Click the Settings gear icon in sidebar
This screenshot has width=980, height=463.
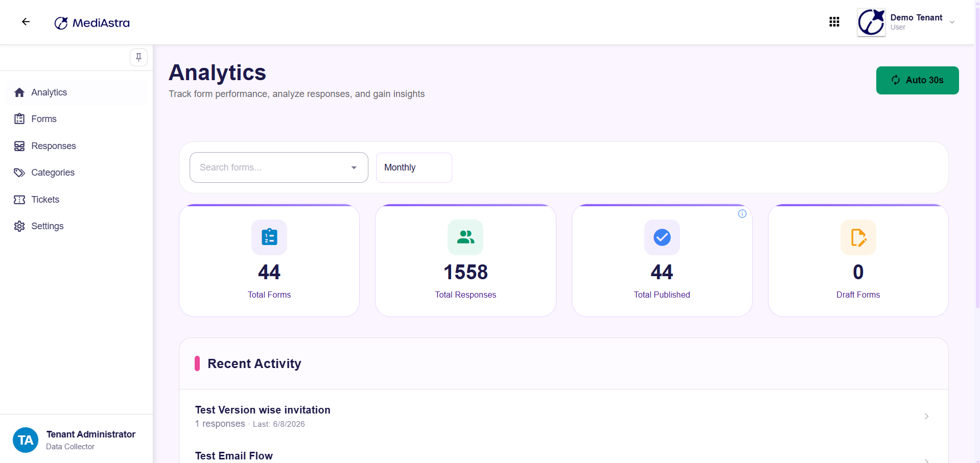click(19, 226)
